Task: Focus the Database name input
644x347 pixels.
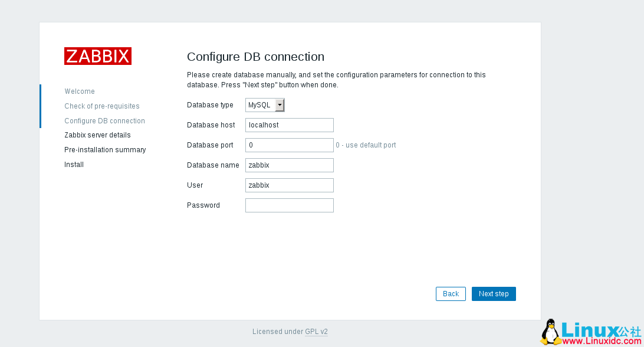Action: (290, 165)
